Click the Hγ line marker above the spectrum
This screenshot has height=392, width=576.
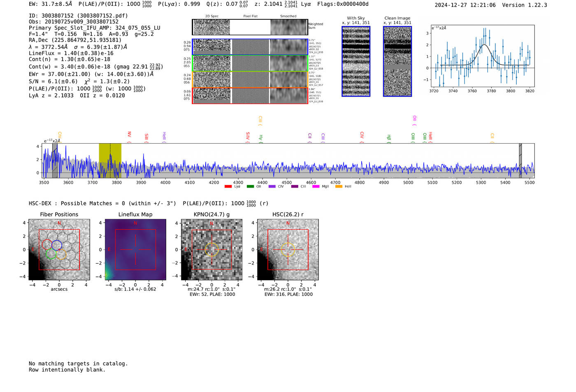click(261, 139)
